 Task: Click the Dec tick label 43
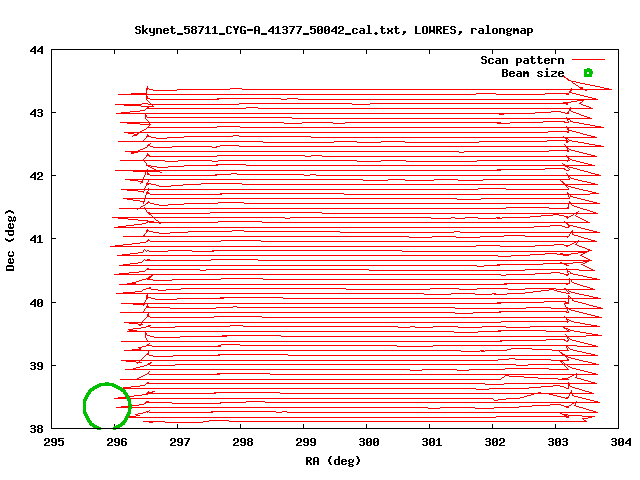[x=36, y=113]
